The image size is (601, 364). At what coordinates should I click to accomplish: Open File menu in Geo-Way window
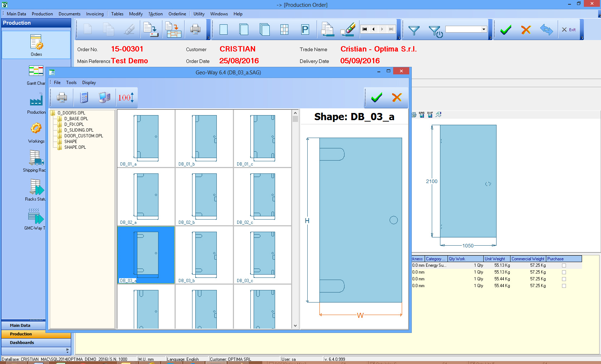pos(57,83)
